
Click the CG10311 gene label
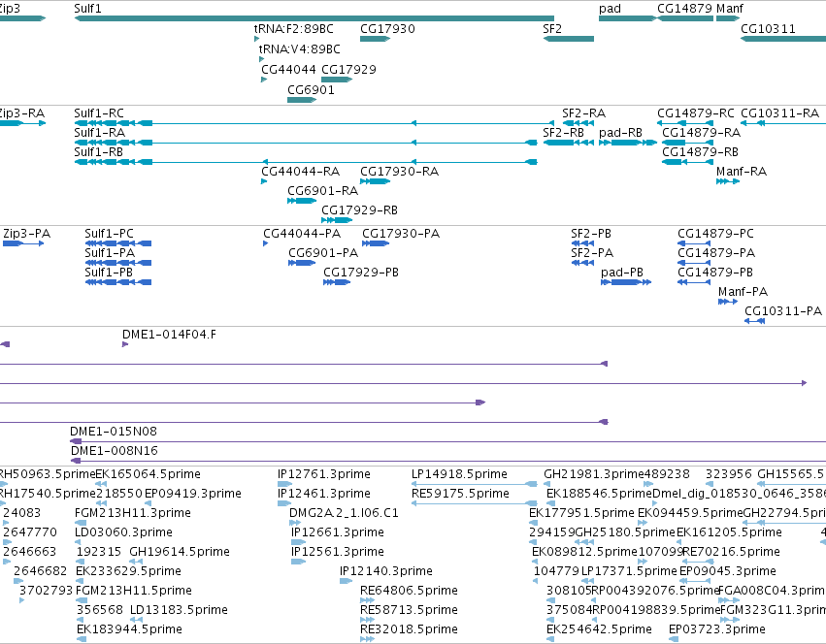pyautogui.click(x=768, y=29)
